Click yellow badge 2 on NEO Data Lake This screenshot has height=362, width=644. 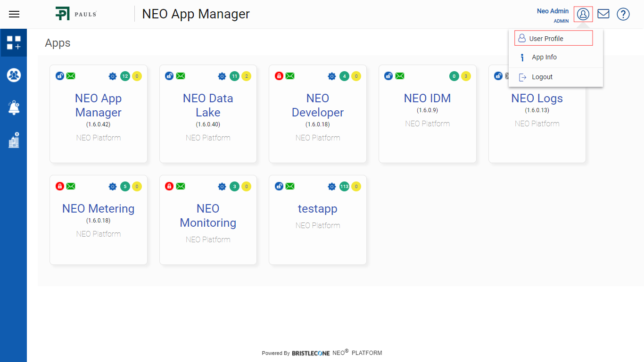click(x=246, y=76)
